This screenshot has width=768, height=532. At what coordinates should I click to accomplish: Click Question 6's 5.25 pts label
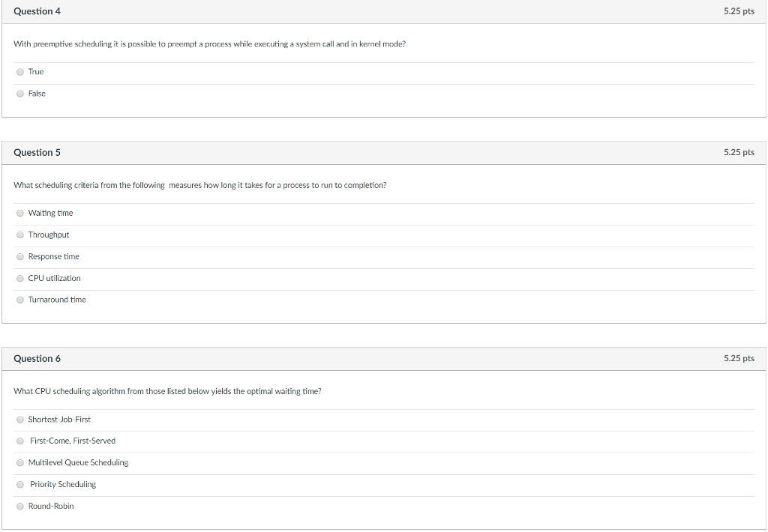(x=739, y=358)
